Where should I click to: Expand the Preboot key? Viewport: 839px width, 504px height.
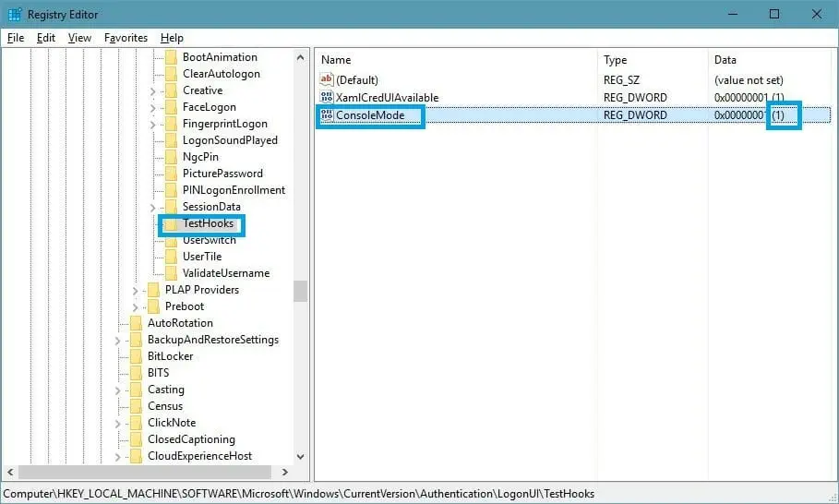click(x=136, y=307)
